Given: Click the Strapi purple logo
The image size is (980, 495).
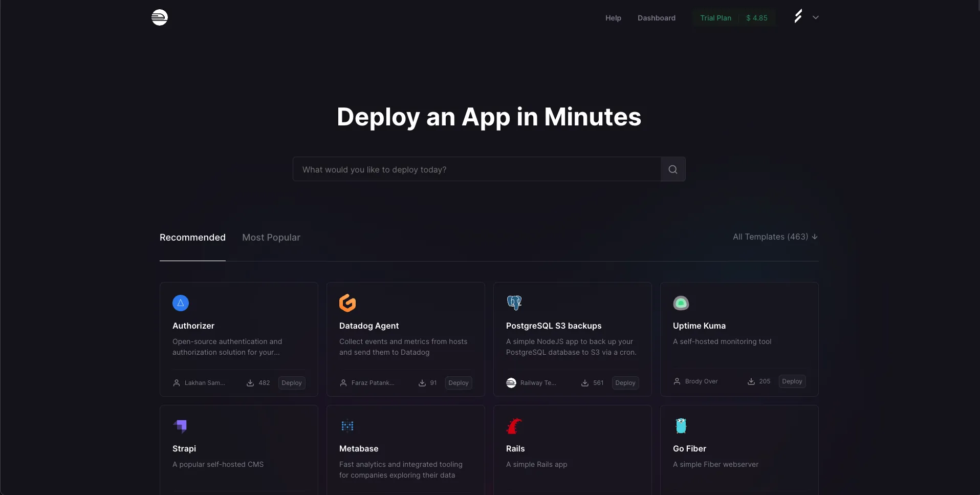Looking at the screenshot, I should (x=180, y=426).
